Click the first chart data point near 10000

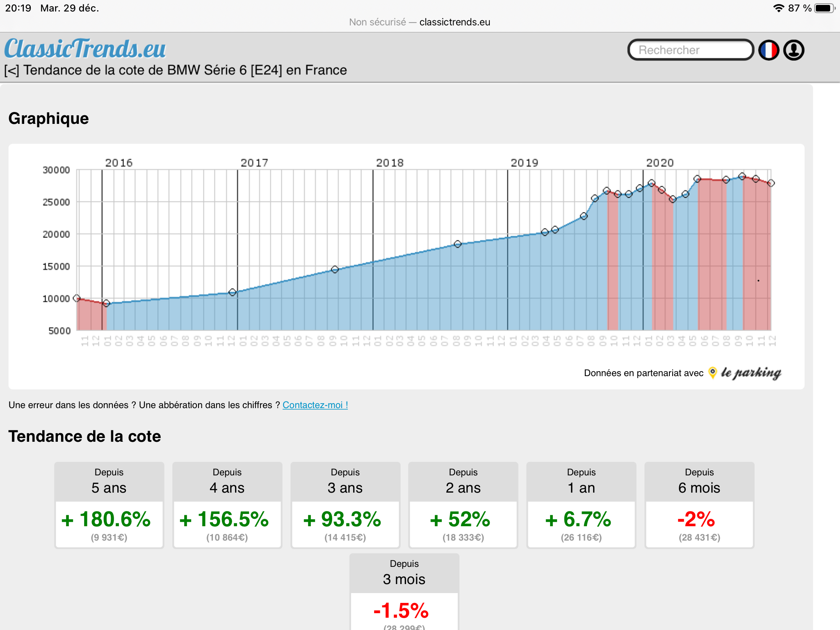click(x=77, y=298)
